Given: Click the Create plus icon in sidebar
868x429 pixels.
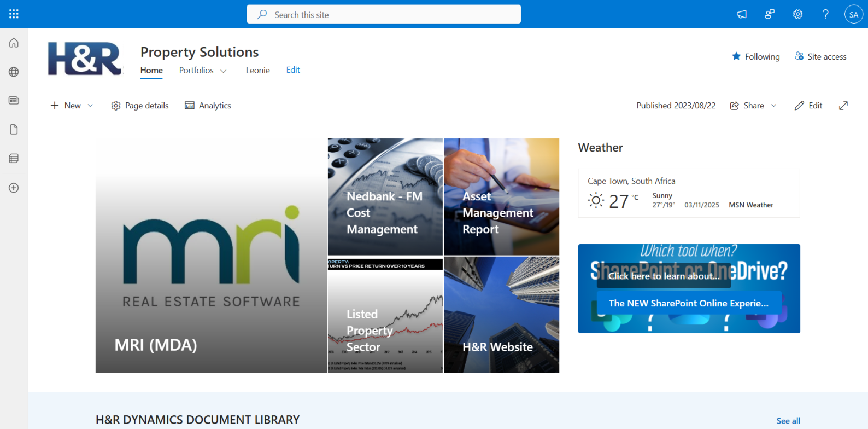Looking at the screenshot, I should 14,188.
